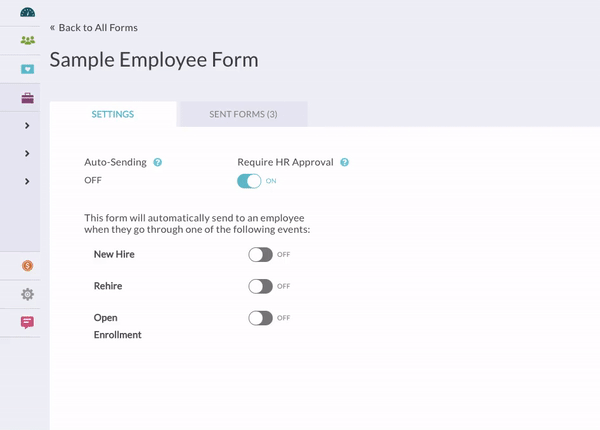
Task: Enable the New Hire auto-send toggle
Action: click(x=260, y=254)
